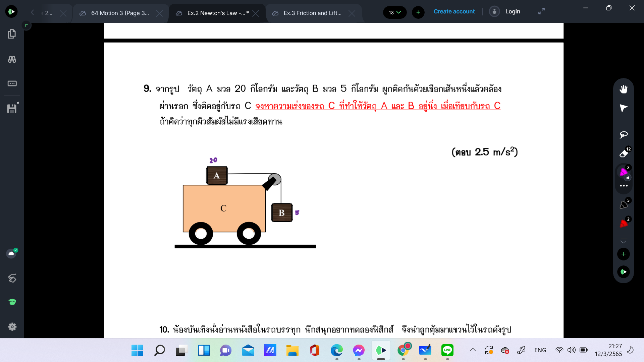Screen dimensions: 644x362
Task: Click the Create account link
Action: click(454, 11)
